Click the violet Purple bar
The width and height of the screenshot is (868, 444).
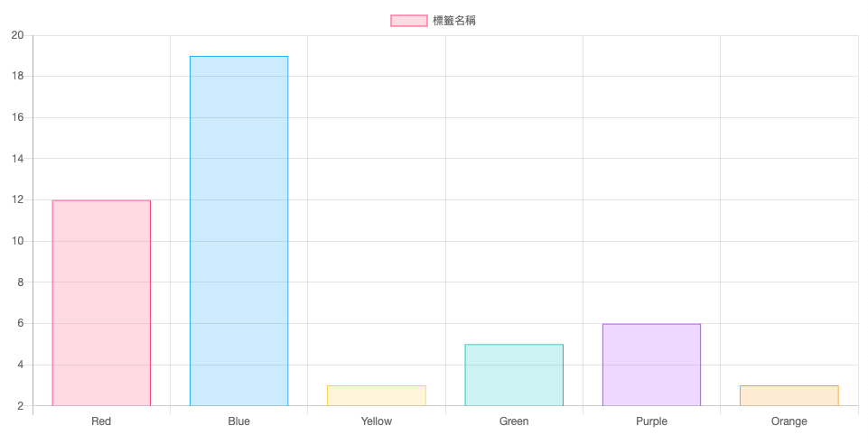(651, 365)
